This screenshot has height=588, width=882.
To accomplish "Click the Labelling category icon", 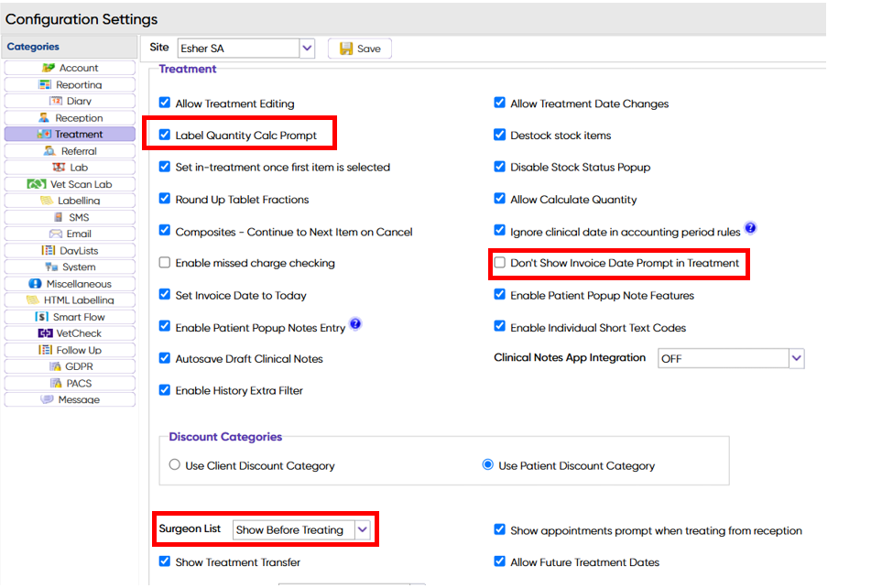I will coord(47,201).
